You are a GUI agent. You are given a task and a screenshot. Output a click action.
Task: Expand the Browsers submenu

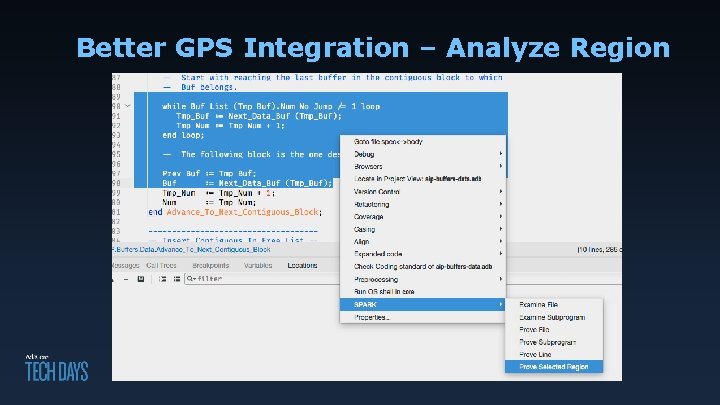pos(423,167)
